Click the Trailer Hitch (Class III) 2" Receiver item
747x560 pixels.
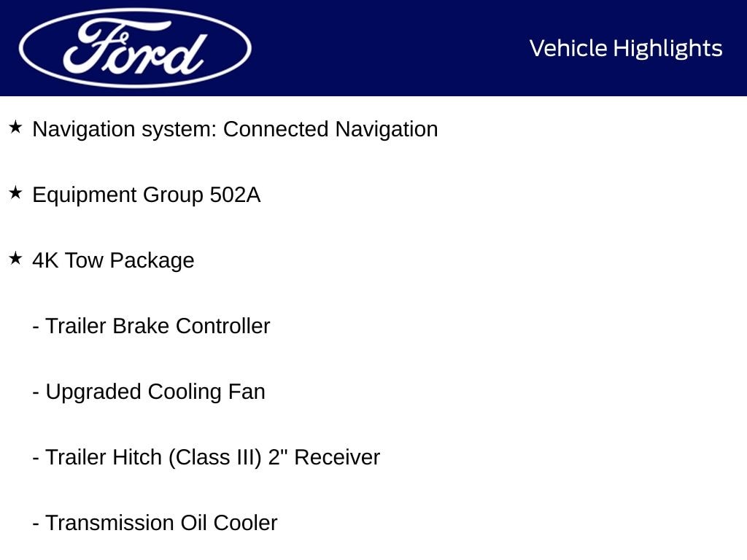[212, 457]
